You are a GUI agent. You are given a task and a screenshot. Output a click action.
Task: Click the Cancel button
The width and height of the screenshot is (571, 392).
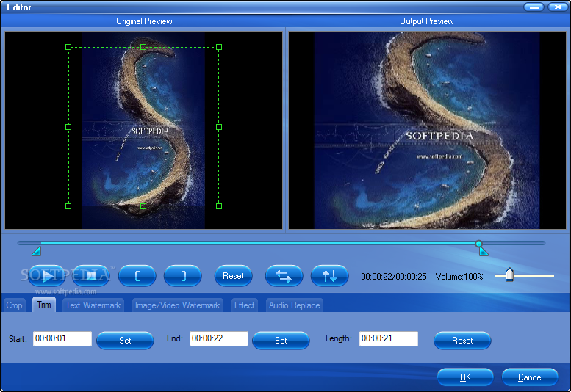click(x=530, y=377)
